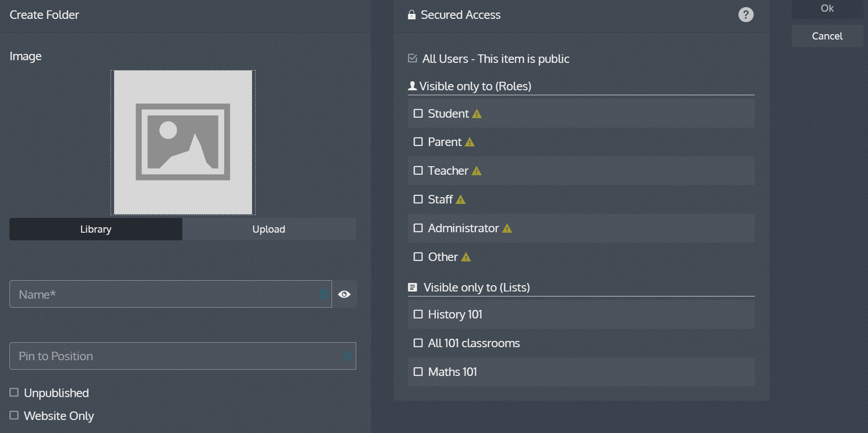Screen dimensions: 868x433
Task: Click the Dashlane icon in Pin to Position field
Action: point(348,356)
